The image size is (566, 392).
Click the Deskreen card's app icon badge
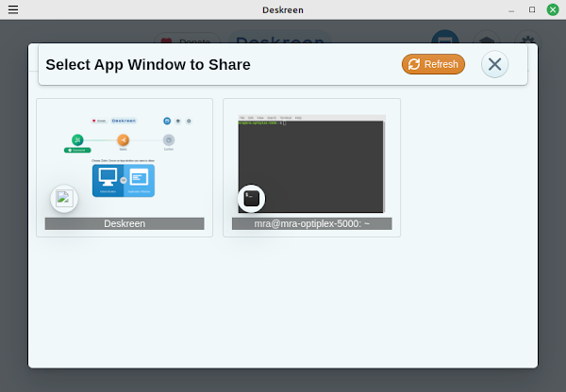[64, 199]
